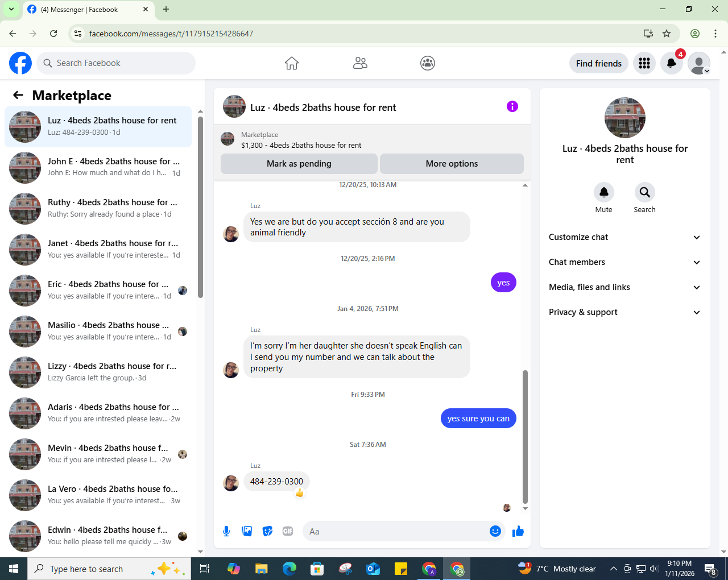Click the browser reload icon
Image resolution: width=728 pixels, height=580 pixels.
[53, 34]
